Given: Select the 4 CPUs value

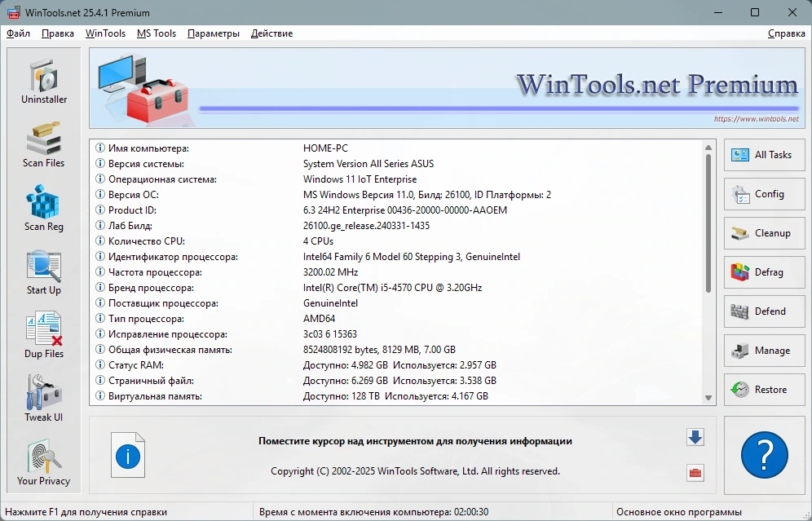Looking at the screenshot, I should tap(318, 241).
